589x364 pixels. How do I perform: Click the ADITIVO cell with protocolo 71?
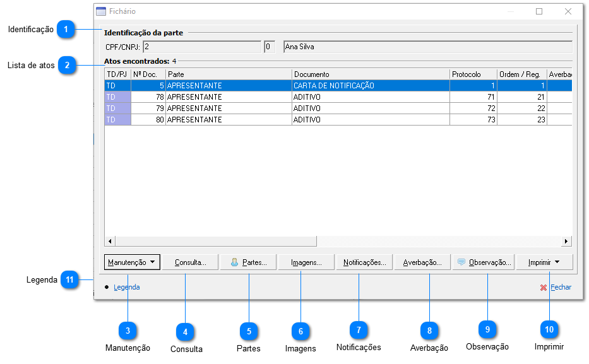coord(371,97)
